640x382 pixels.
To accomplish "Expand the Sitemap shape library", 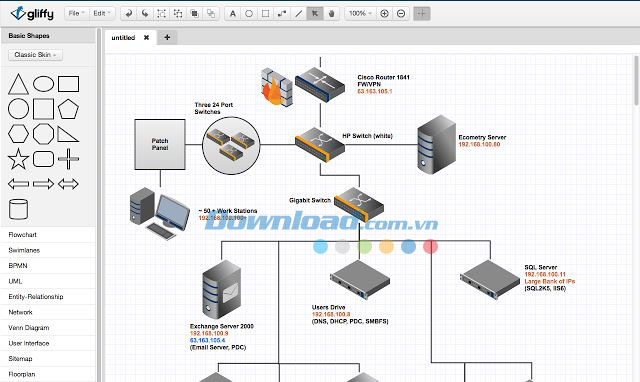I will pyautogui.click(x=48, y=359).
